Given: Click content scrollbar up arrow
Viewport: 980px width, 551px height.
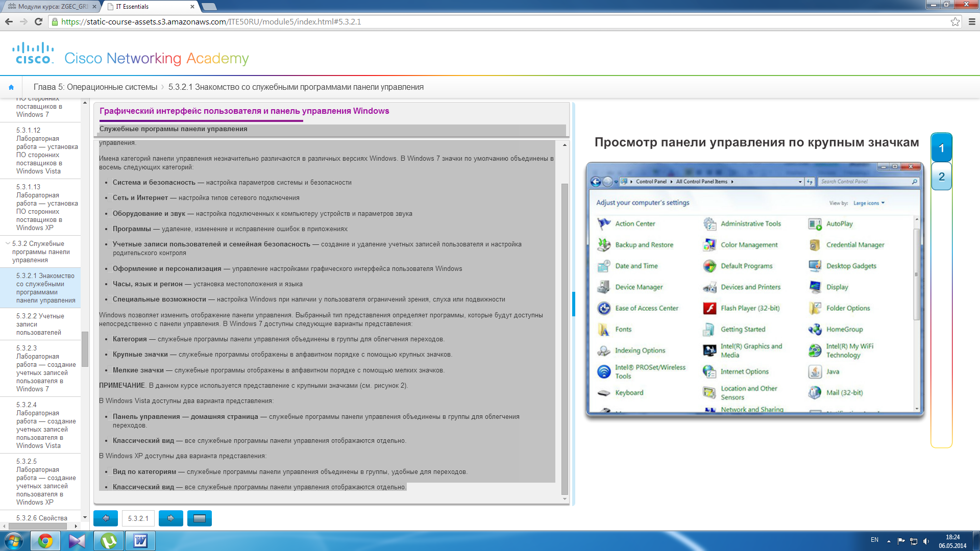Looking at the screenshot, I should (565, 145).
